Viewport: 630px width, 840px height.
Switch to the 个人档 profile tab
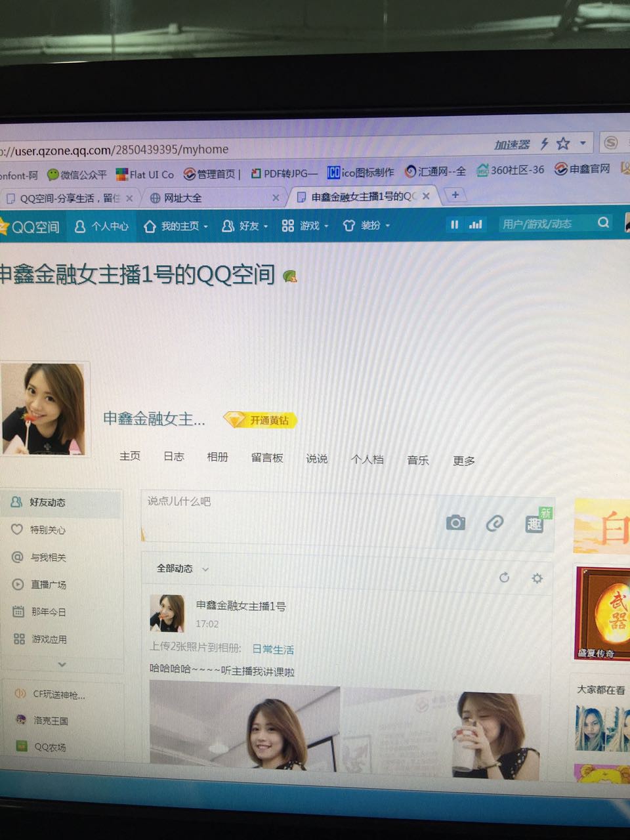(x=367, y=459)
